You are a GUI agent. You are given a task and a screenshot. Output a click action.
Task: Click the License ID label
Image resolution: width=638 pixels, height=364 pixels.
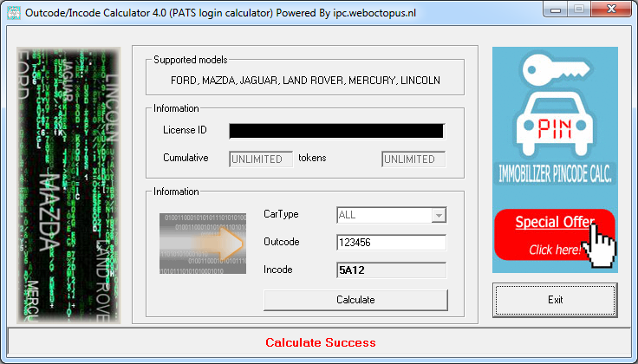click(x=186, y=130)
